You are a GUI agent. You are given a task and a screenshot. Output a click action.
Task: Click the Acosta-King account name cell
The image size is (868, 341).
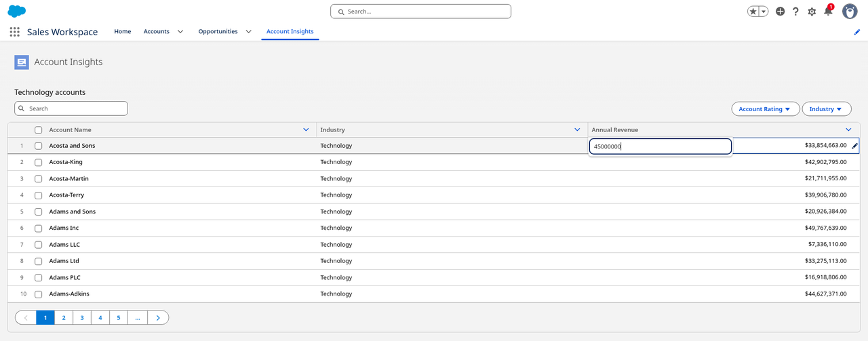[x=180, y=163]
